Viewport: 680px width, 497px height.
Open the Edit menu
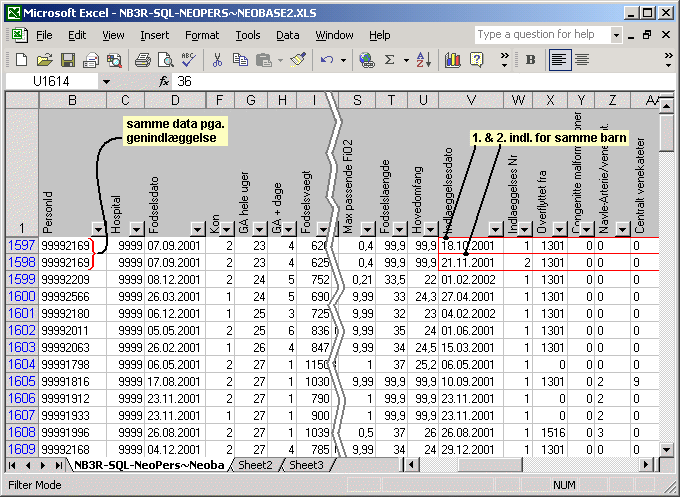point(77,35)
